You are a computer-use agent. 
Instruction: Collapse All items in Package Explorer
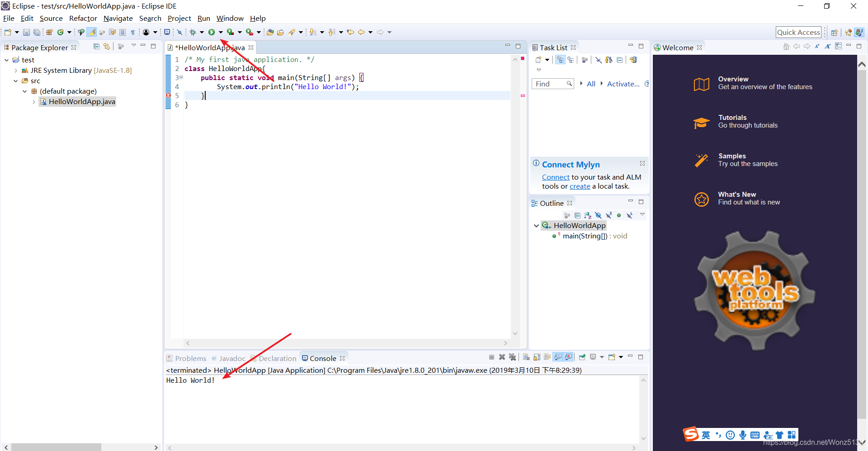[x=96, y=47]
